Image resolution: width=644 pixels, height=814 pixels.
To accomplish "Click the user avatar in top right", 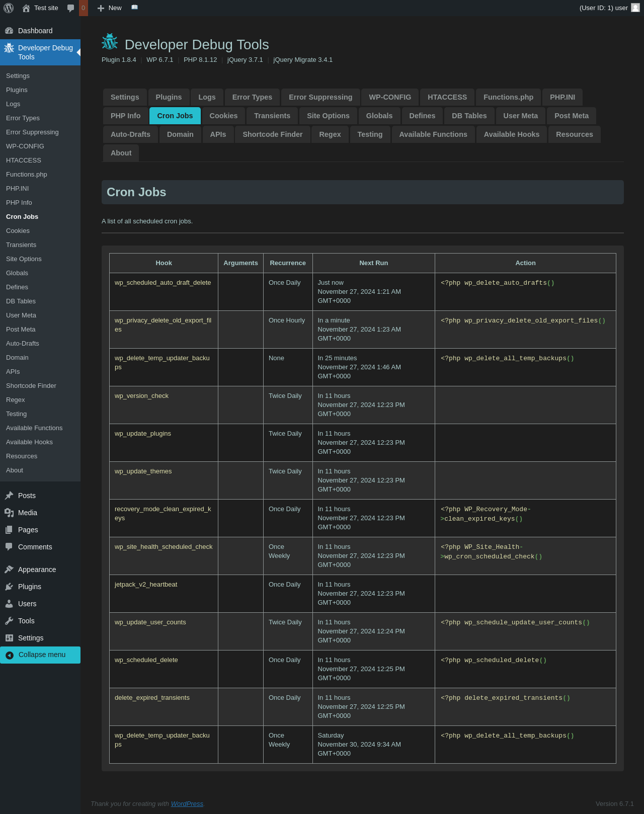I will pyautogui.click(x=635, y=8).
